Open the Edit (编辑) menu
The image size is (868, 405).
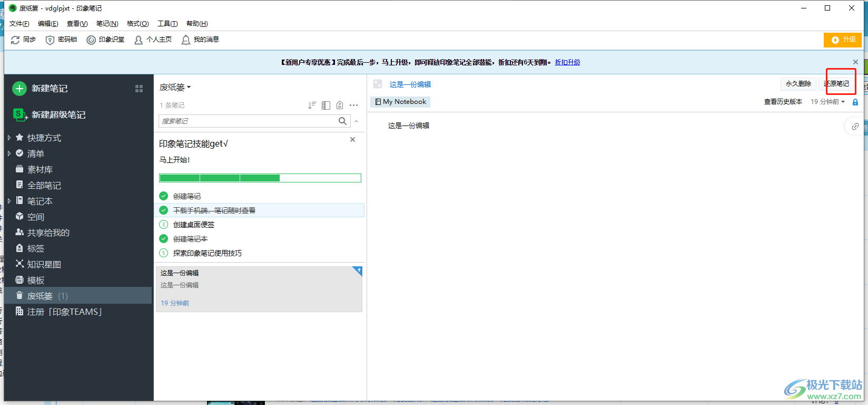(x=48, y=24)
